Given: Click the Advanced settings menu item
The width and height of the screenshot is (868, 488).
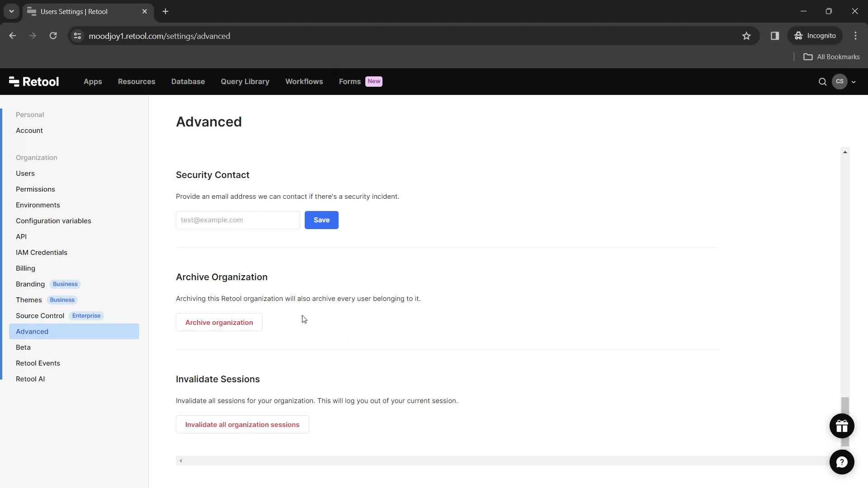Looking at the screenshot, I should click(x=32, y=331).
